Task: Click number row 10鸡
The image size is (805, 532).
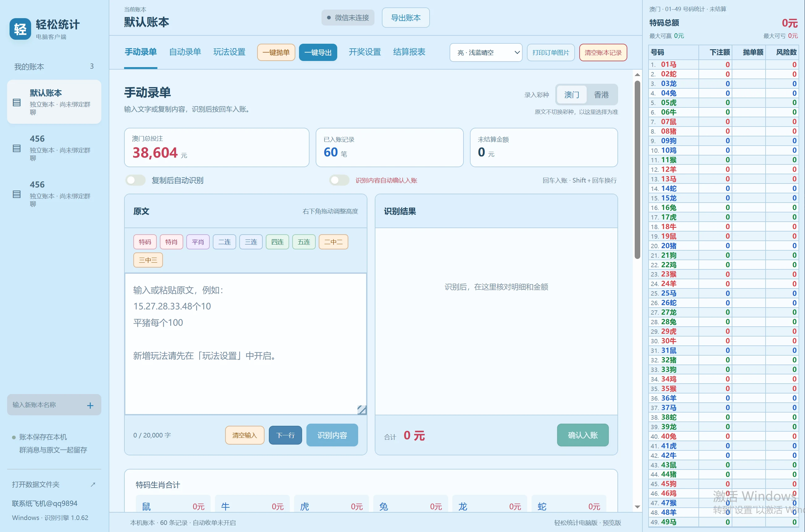Action: [x=724, y=150]
